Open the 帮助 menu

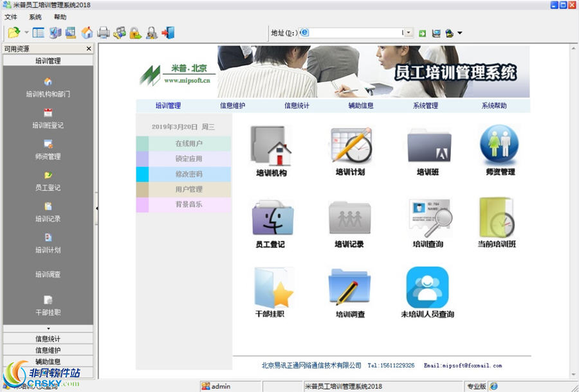click(x=60, y=17)
